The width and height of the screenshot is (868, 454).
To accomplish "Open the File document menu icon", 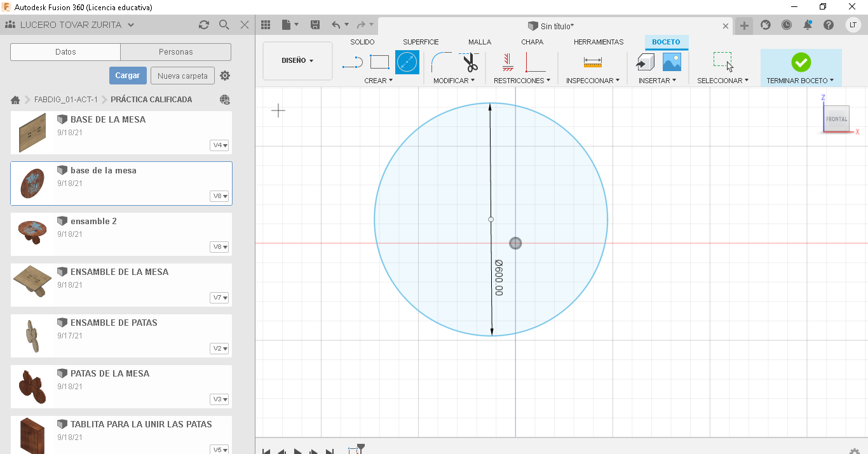I will coord(289,25).
